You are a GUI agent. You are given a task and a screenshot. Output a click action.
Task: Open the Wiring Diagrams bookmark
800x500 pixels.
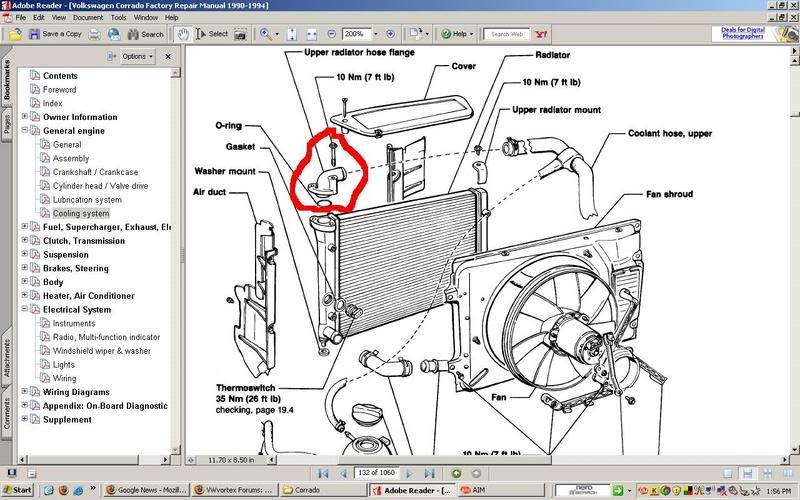pos(76,392)
